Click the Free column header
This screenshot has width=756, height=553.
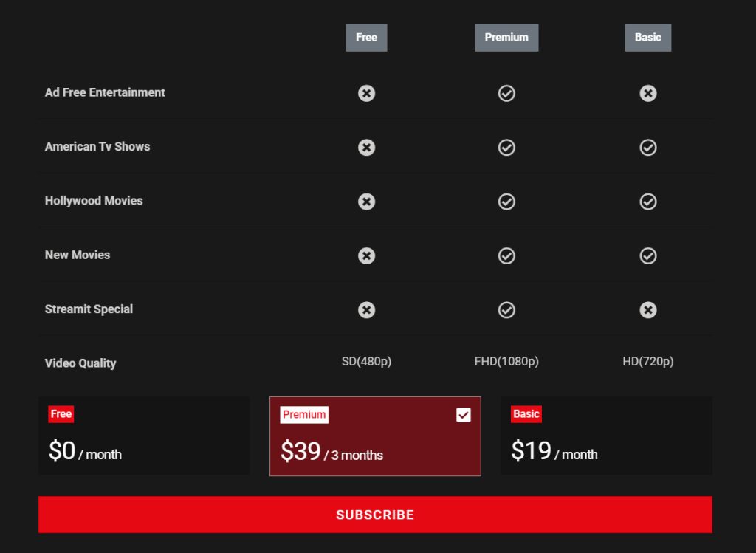366,38
